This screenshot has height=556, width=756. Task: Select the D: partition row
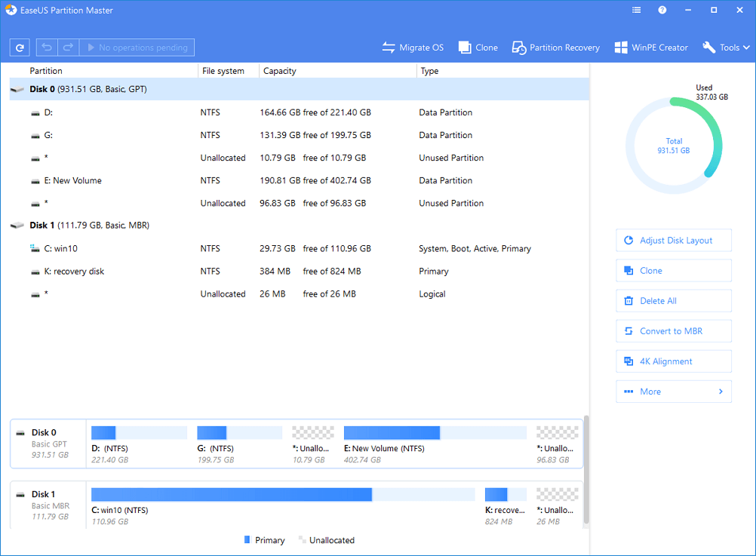tap(299, 112)
